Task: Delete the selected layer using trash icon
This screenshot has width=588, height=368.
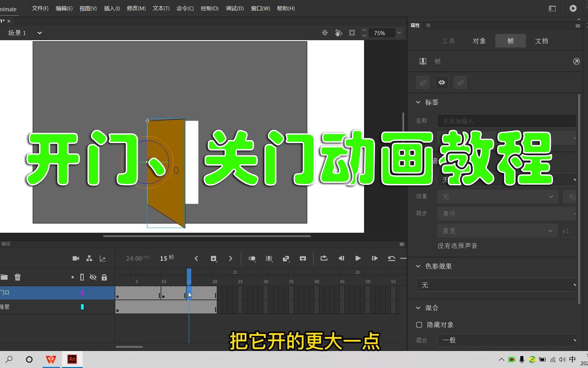Action: [17, 277]
